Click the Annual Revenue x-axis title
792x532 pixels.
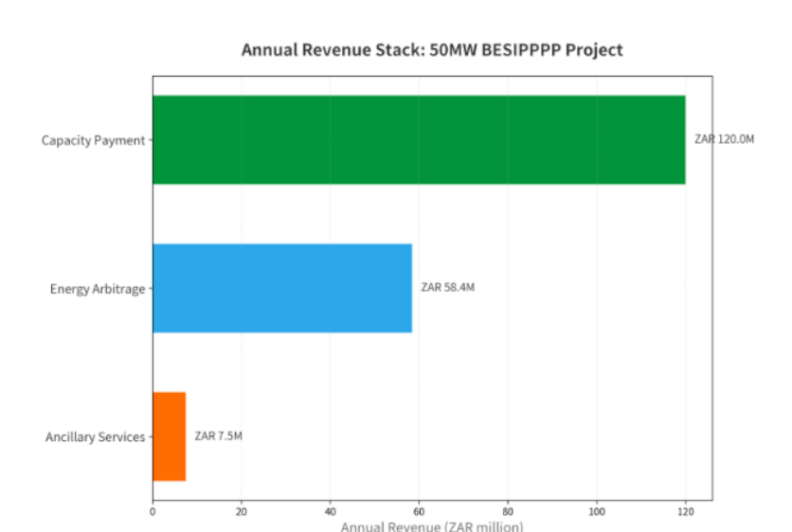pyautogui.click(x=431, y=526)
